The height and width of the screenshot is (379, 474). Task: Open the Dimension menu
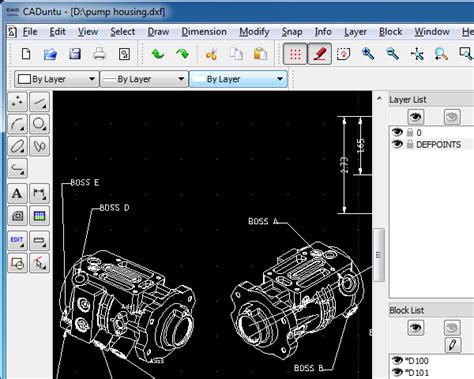[x=204, y=32]
